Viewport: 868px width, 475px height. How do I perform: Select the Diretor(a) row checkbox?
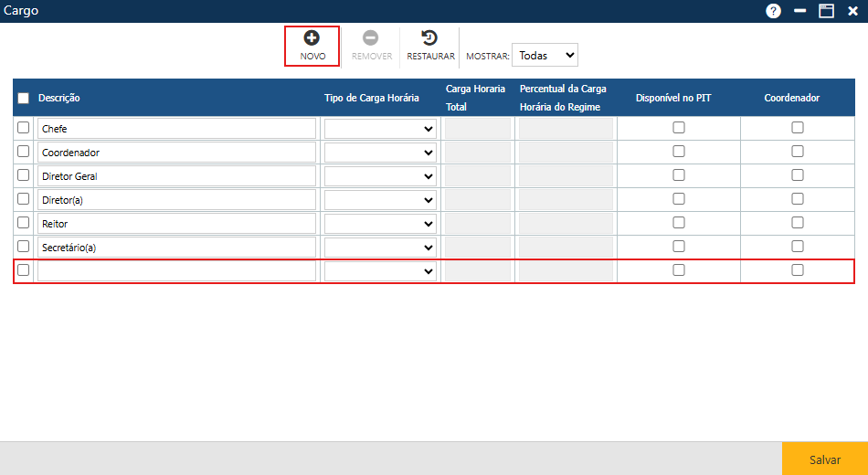pyautogui.click(x=23, y=199)
